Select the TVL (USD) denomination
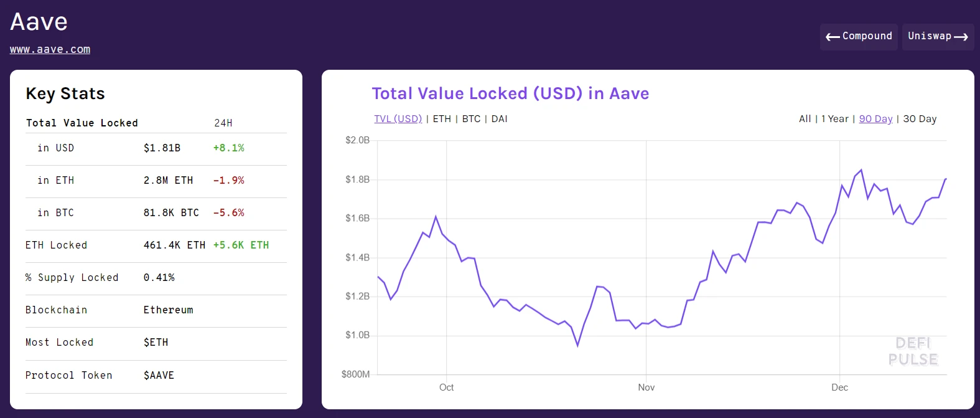This screenshot has height=418, width=980. click(398, 118)
